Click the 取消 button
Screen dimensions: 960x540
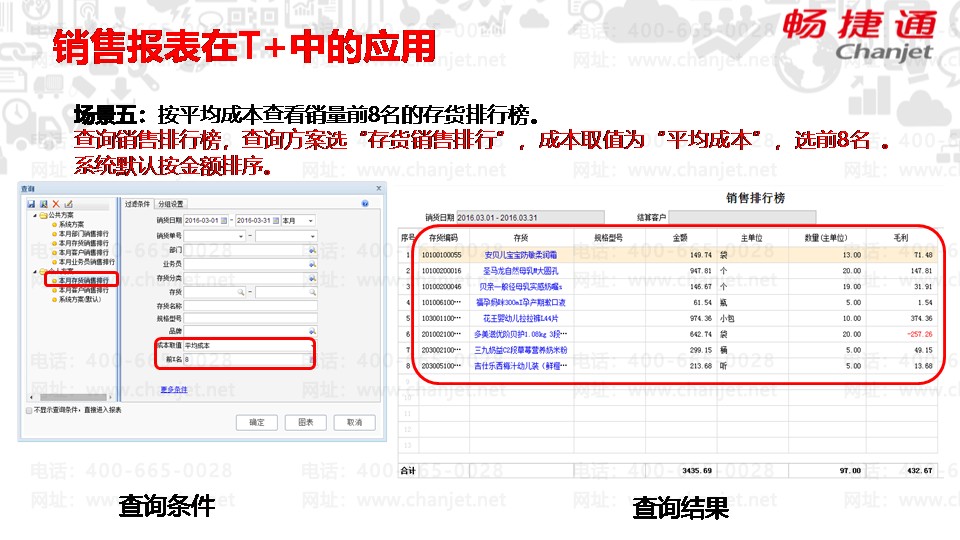click(354, 422)
